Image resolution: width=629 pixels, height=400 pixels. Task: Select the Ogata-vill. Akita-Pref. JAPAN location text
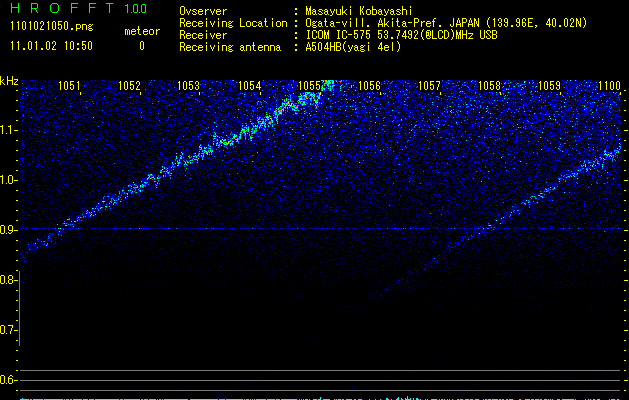446,23
